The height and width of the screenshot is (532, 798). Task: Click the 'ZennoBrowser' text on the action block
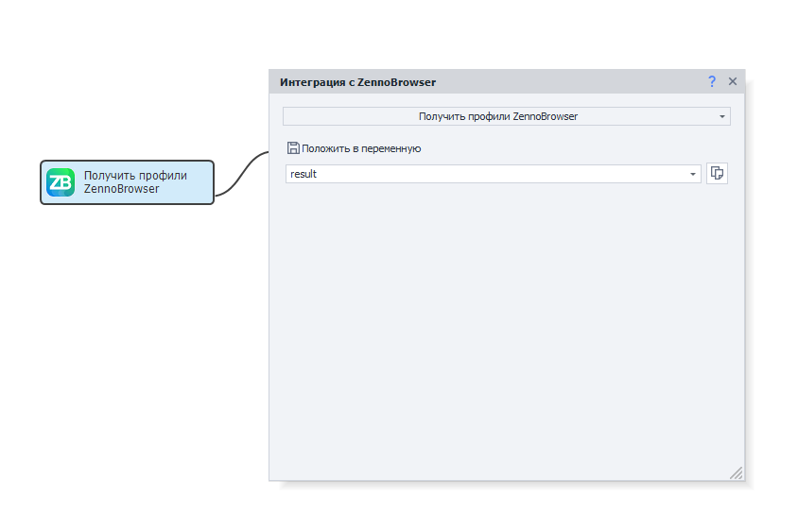121,189
